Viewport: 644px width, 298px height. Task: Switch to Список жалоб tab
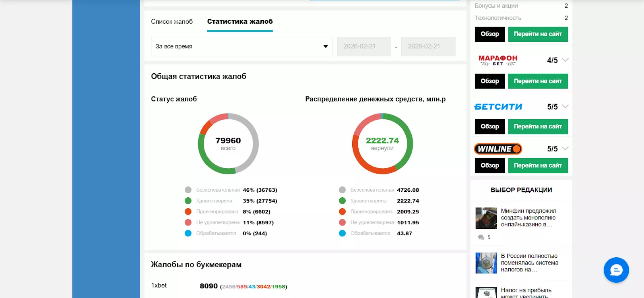(x=172, y=21)
